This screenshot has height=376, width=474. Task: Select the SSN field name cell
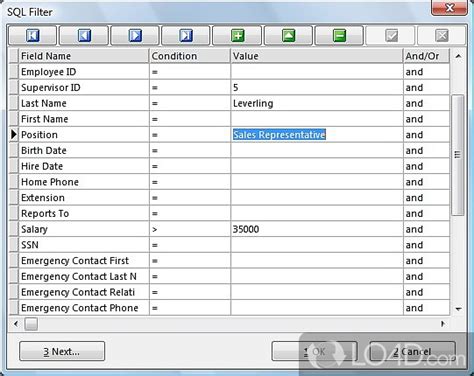click(84, 245)
